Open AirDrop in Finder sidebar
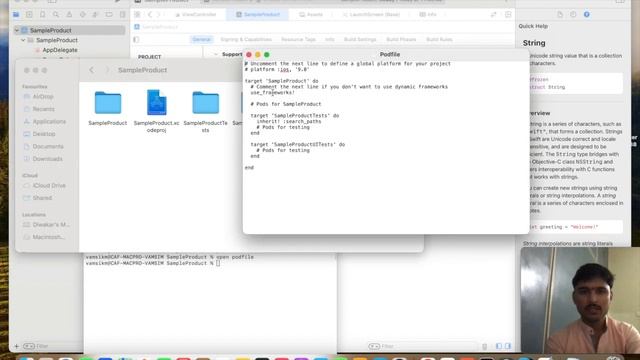The image size is (640, 360). pos(43,97)
